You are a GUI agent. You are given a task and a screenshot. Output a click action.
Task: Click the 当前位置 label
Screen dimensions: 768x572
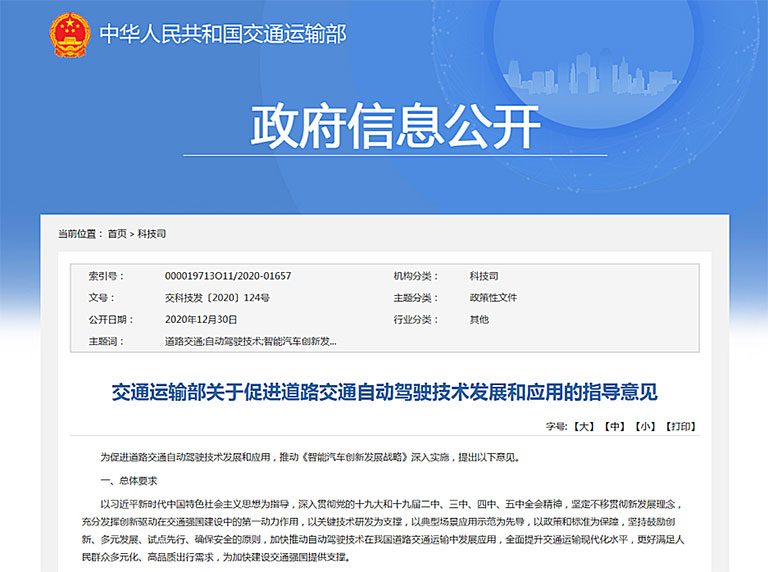81,234
